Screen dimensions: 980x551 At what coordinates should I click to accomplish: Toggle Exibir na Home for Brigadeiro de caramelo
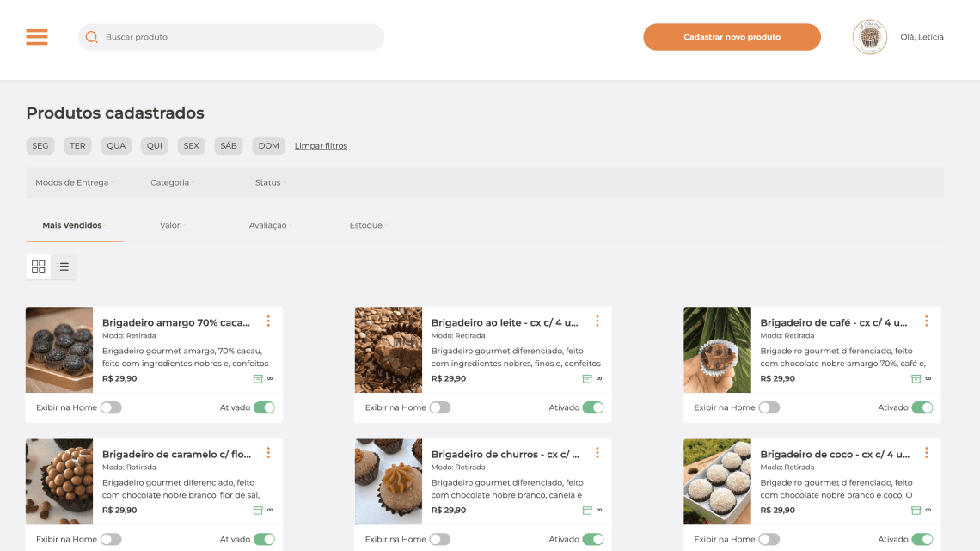pos(110,539)
